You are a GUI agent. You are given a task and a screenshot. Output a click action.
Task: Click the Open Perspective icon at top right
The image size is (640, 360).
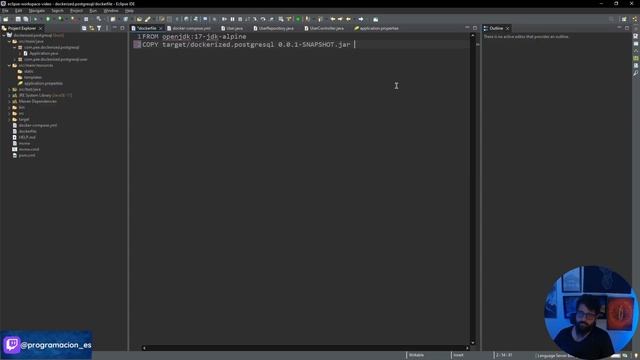click(x=624, y=19)
